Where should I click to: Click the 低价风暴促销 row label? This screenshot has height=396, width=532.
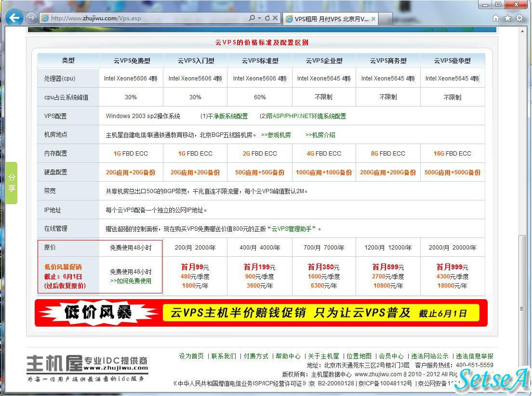click(63, 267)
